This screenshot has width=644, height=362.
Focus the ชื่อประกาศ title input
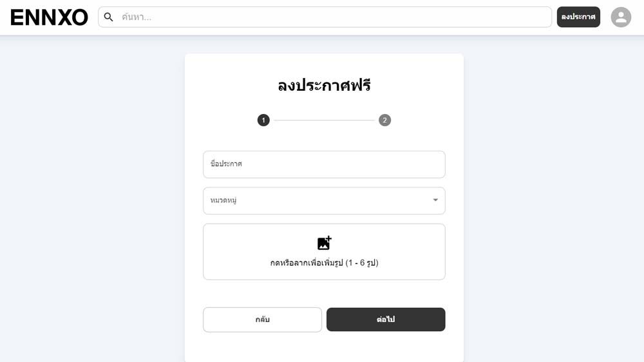click(324, 164)
